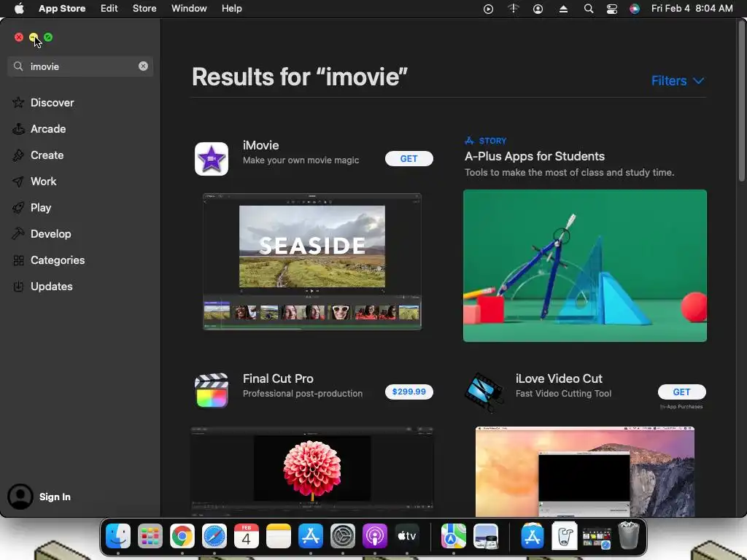Viewport: 747px width, 560px height.
Task: Click the iLove Video Cut app icon
Action: [484, 392]
